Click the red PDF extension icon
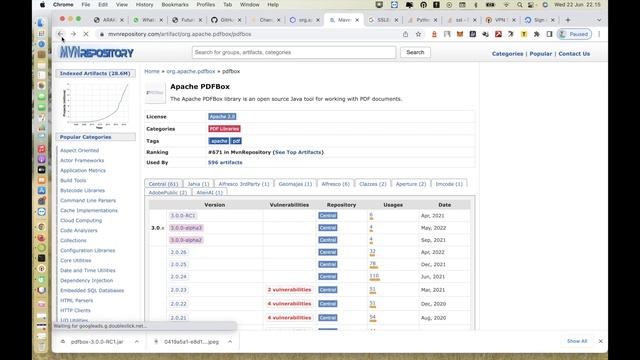 [x=498, y=34]
